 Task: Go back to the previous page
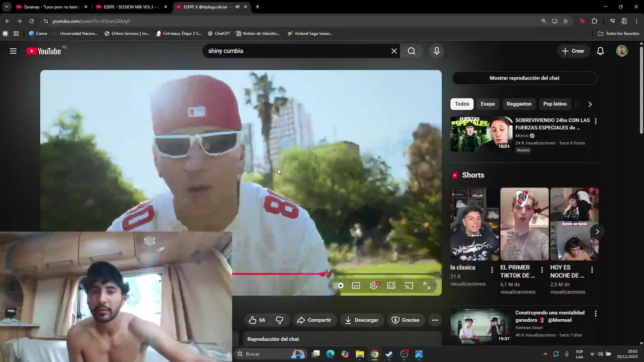pyautogui.click(x=7, y=21)
